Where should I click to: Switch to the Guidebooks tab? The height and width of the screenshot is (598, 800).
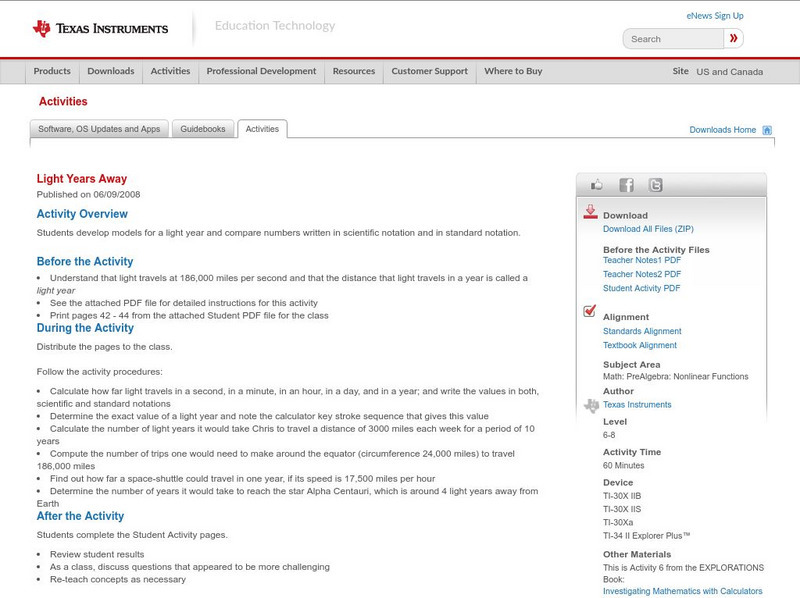click(x=203, y=129)
